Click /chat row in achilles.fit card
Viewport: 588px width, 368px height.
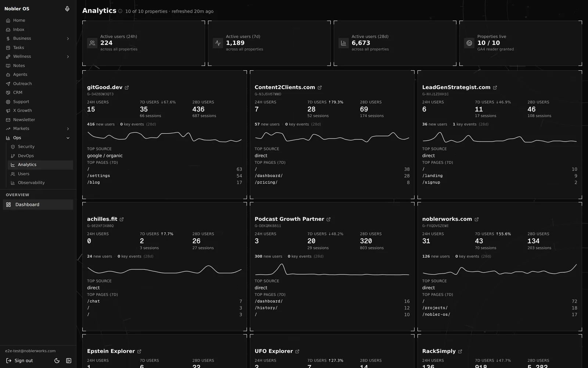coord(164,301)
